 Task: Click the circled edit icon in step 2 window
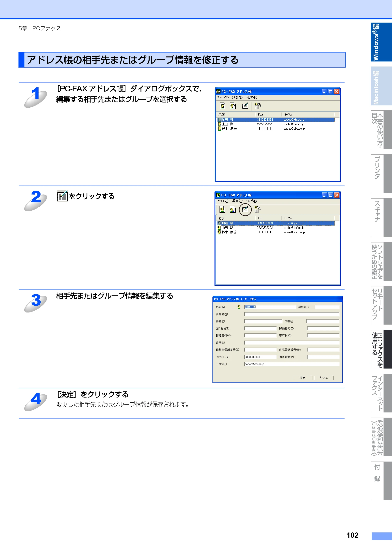[245, 209]
